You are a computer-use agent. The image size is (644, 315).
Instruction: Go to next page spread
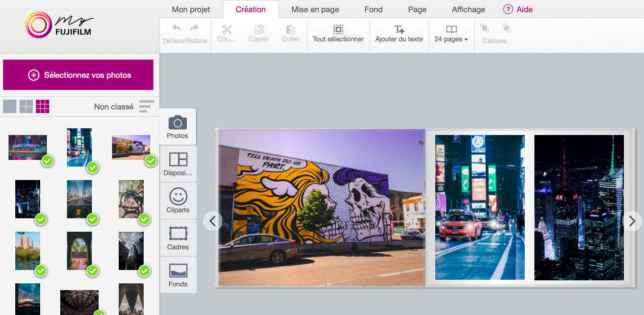[x=632, y=221]
